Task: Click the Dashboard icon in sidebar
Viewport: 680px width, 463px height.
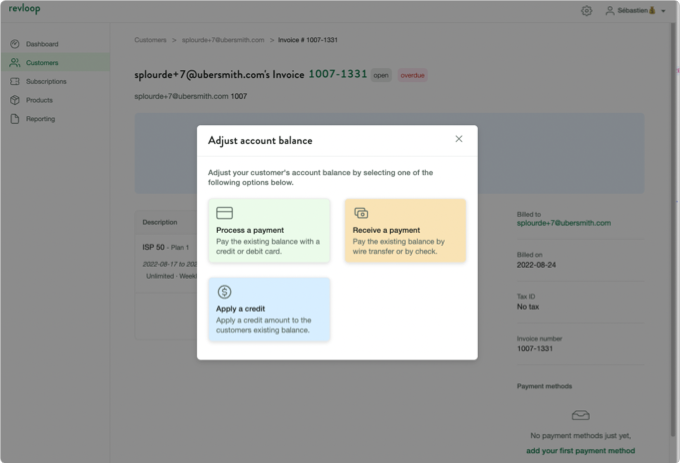Action: pyautogui.click(x=15, y=44)
